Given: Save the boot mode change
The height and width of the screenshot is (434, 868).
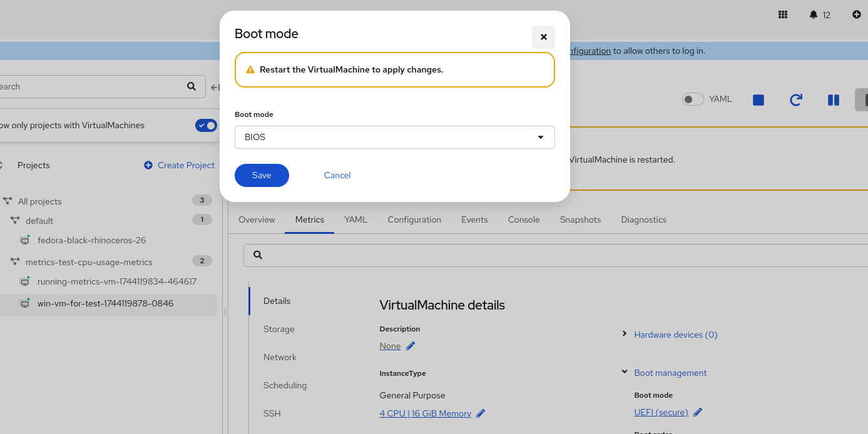Looking at the screenshot, I should click(262, 175).
